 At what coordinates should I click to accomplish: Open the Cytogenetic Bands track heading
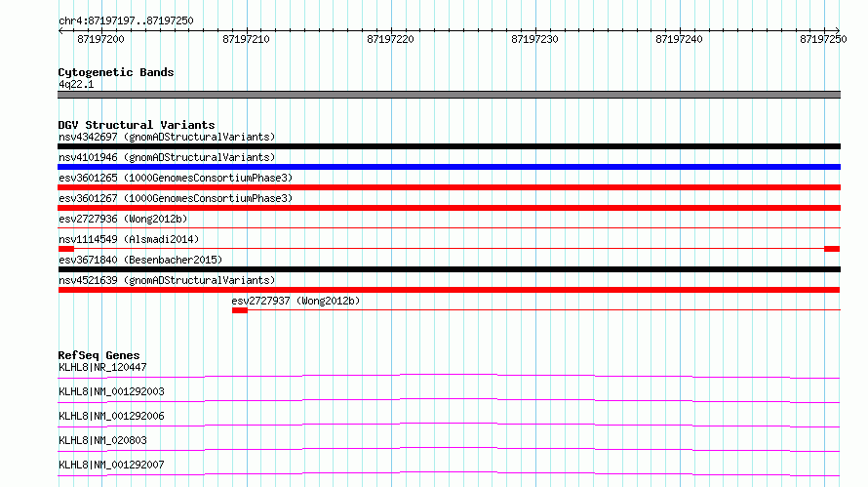point(116,72)
